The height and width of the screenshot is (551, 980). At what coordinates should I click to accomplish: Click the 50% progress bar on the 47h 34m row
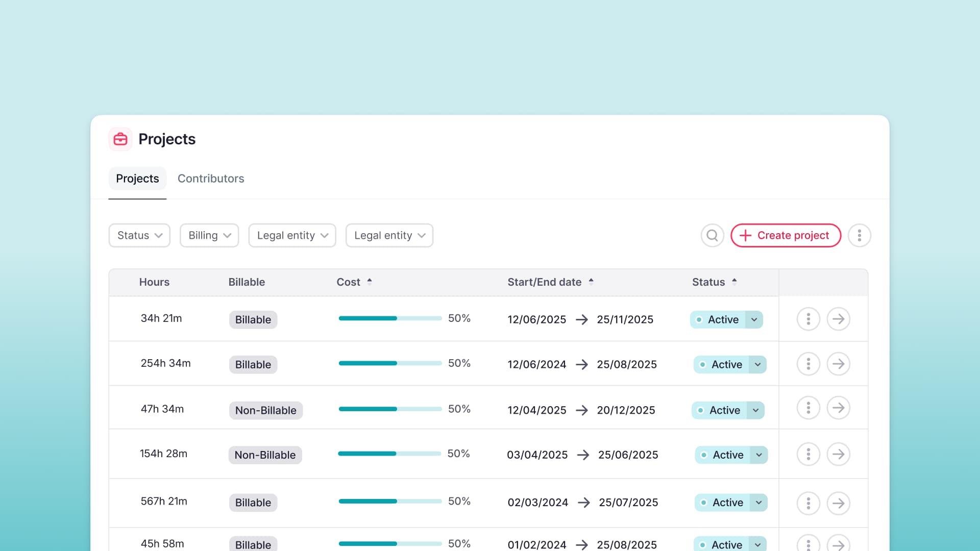[390, 409]
